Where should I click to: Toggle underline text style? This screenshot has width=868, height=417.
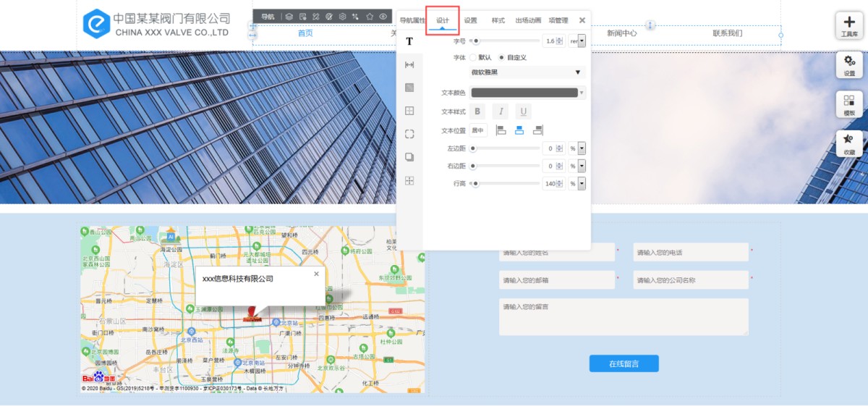click(x=523, y=111)
